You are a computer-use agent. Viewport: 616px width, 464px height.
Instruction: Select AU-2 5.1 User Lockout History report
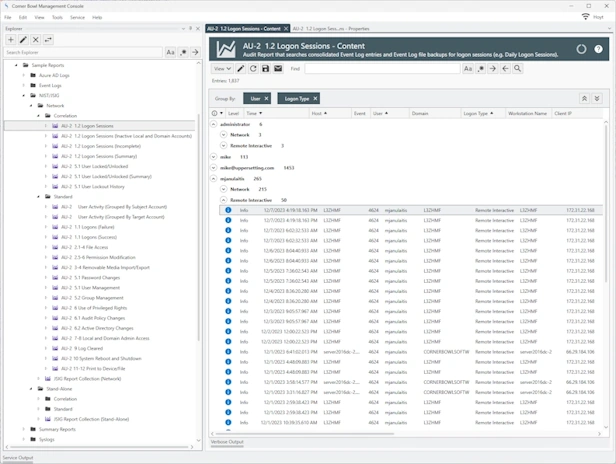[93, 187]
